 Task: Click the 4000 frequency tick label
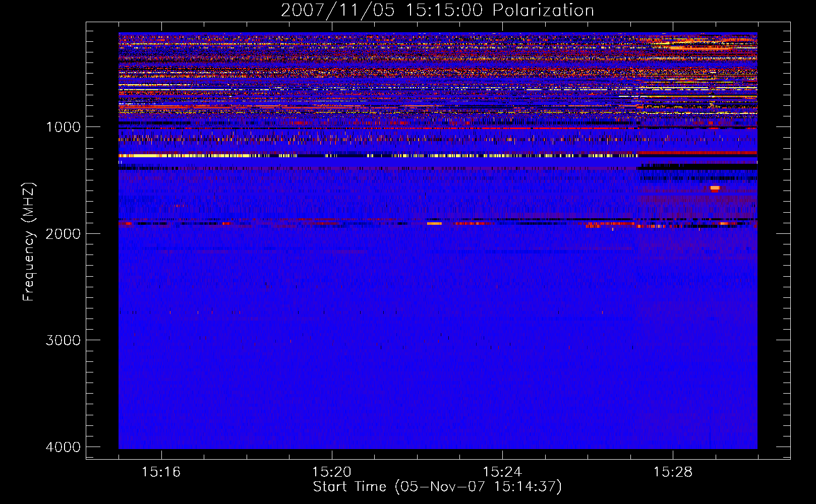coord(64,447)
